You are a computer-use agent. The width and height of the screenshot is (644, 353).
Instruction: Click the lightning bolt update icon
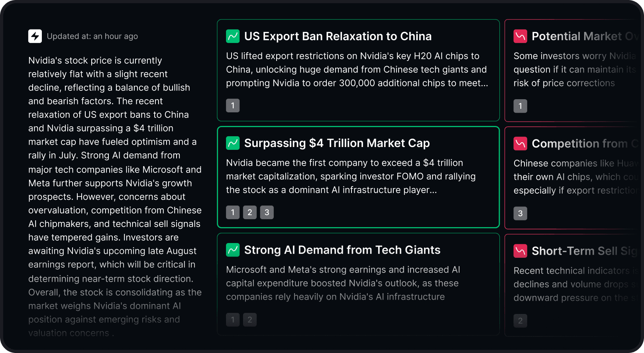tap(35, 36)
